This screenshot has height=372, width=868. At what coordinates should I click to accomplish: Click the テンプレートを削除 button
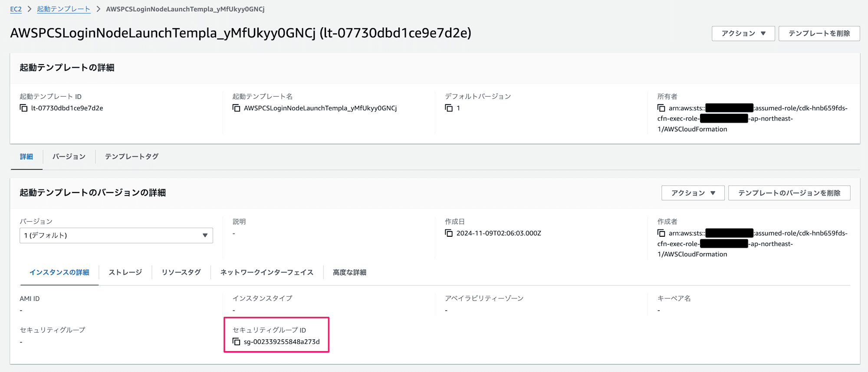[819, 33]
